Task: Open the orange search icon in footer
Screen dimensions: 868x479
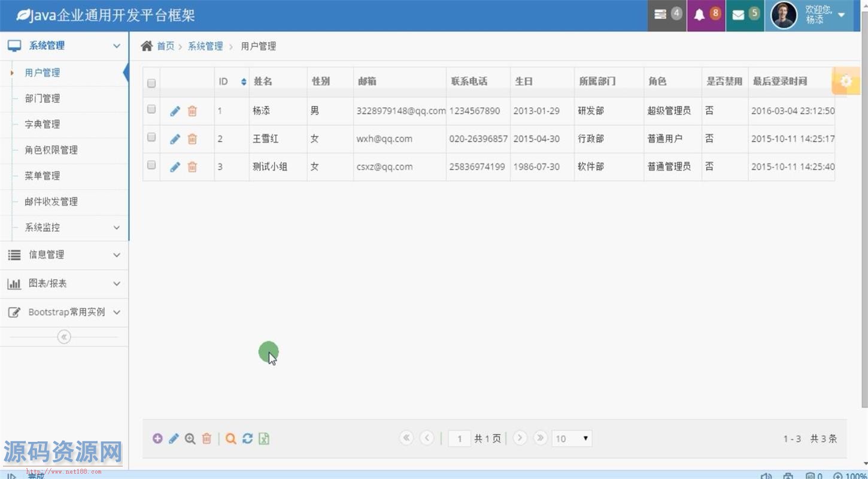Action: (x=230, y=439)
